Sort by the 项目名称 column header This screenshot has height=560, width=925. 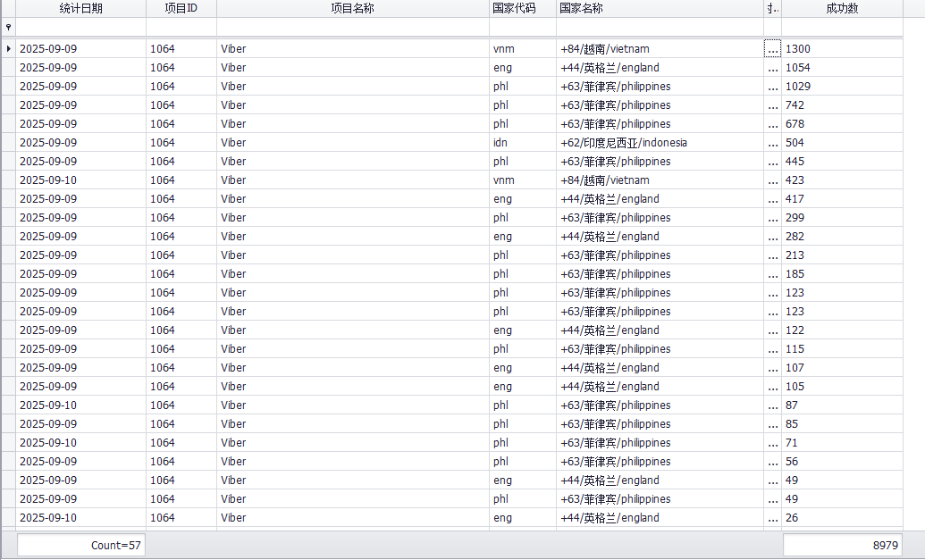point(353,8)
